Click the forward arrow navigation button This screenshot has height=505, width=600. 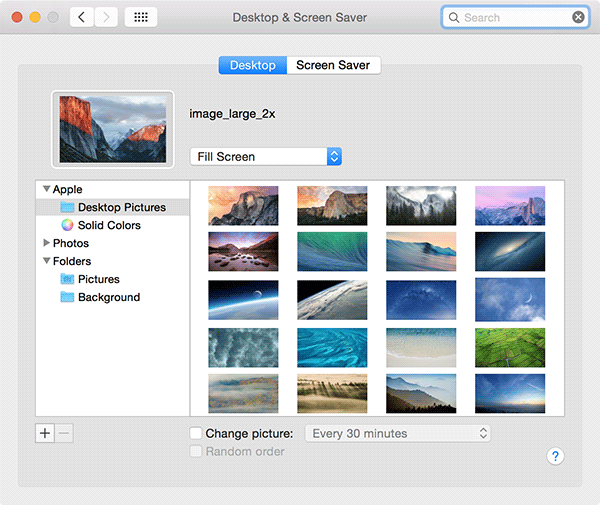(x=106, y=18)
